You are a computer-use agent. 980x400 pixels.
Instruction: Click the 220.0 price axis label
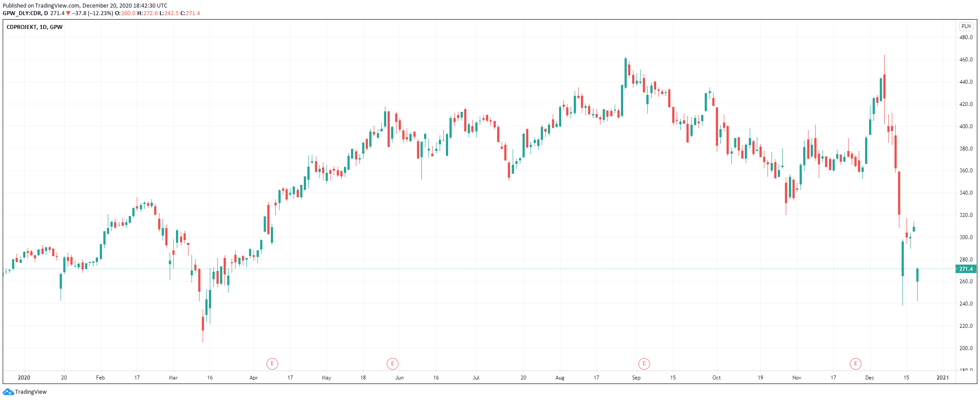click(966, 326)
